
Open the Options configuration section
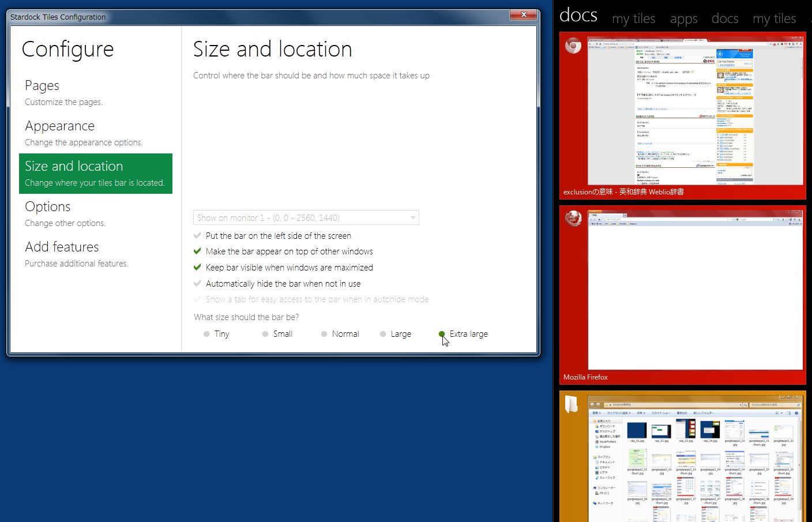pyautogui.click(x=96, y=214)
